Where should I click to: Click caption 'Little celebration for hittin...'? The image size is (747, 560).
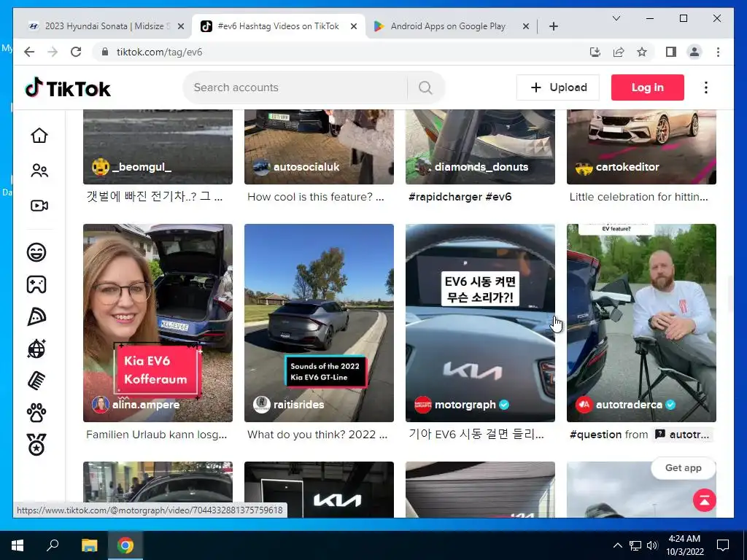(x=638, y=197)
